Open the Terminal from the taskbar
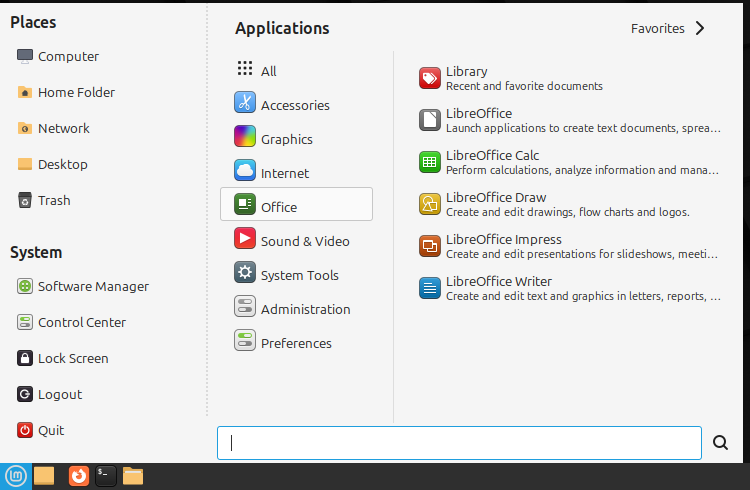This screenshot has width=750, height=490. click(106, 476)
